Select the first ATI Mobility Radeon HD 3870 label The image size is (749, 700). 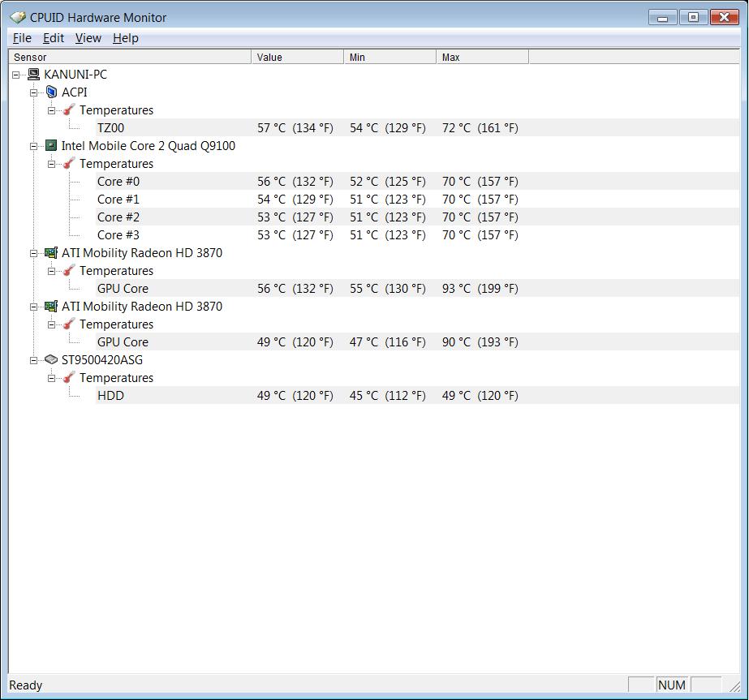142,252
